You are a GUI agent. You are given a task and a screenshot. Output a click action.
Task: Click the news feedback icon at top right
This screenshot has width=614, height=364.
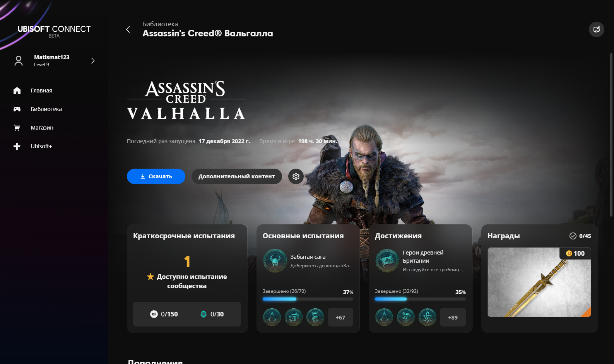click(x=597, y=29)
